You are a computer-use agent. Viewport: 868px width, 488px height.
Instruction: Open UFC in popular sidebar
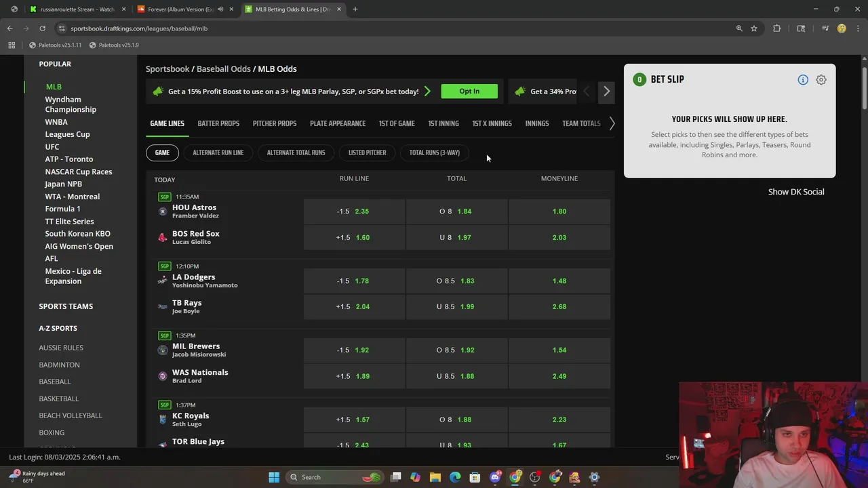(x=52, y=146)
